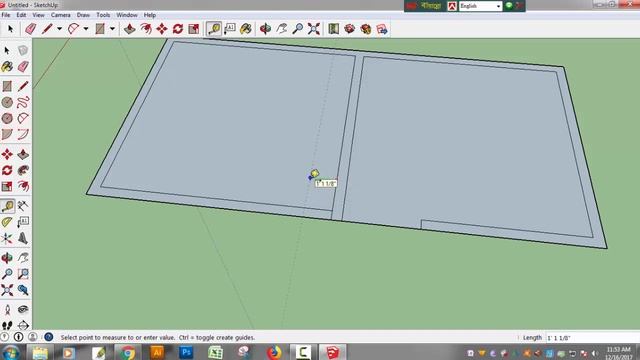Viewport: 640px width, 360px height.
Task: Pick the Paint Bucket tool in top toolbar
Action: [246, 29]
